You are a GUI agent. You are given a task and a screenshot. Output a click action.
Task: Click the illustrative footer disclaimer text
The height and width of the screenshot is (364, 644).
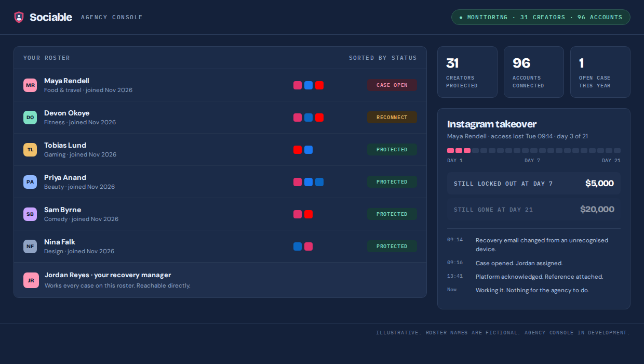pyautogui.click(x=503, y=333)
